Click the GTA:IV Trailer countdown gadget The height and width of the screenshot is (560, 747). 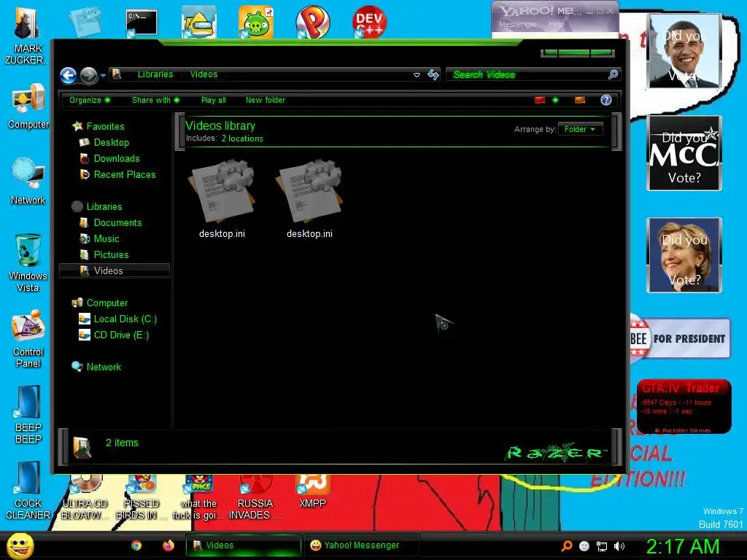point(684,407)
